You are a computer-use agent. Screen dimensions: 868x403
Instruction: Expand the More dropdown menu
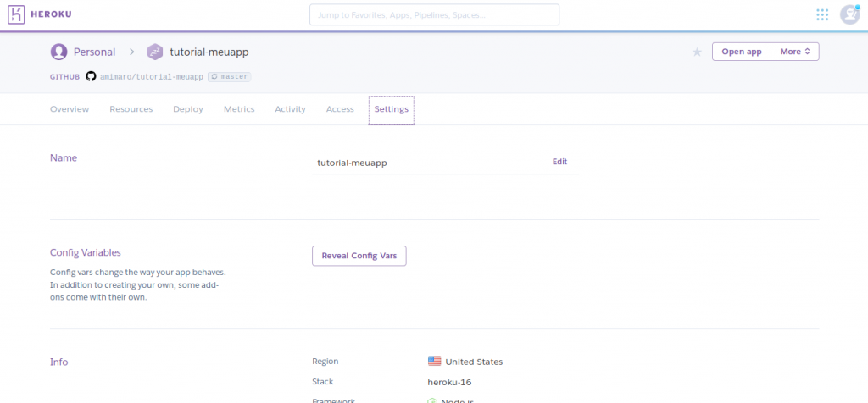pos(795,52)
